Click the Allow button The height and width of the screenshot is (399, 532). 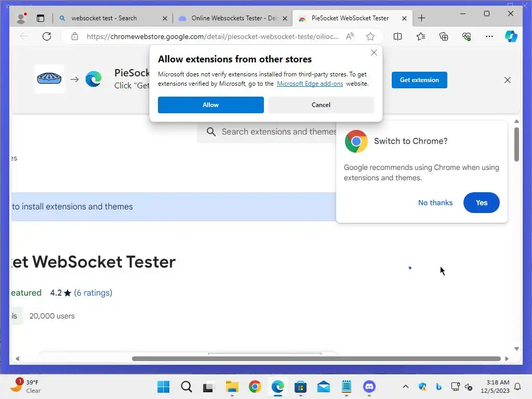[x=211, y=105]
